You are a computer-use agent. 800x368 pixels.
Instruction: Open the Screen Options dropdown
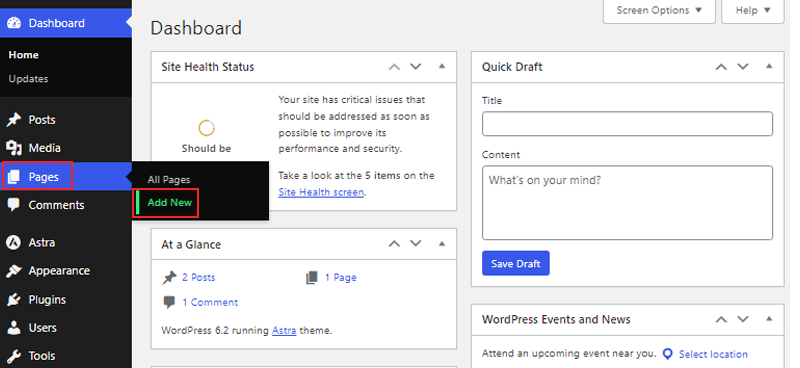pos(659,11)
